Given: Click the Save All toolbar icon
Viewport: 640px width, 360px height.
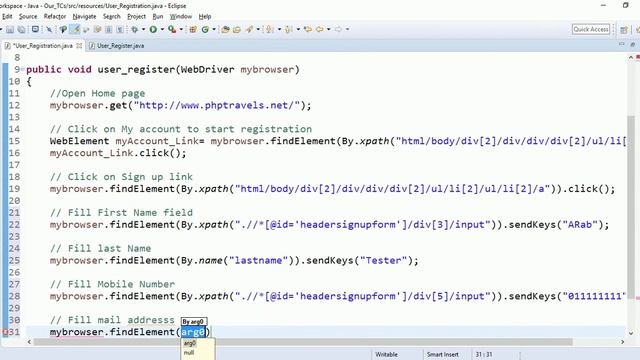Looking at the screenshot, I should [22, 29].
